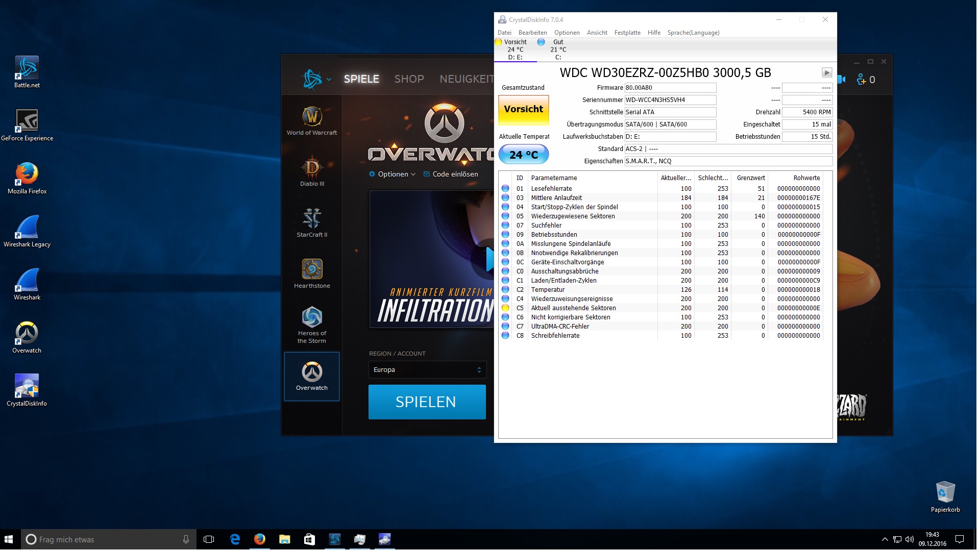Open Task View from the taskbar

tap(209, 539)
